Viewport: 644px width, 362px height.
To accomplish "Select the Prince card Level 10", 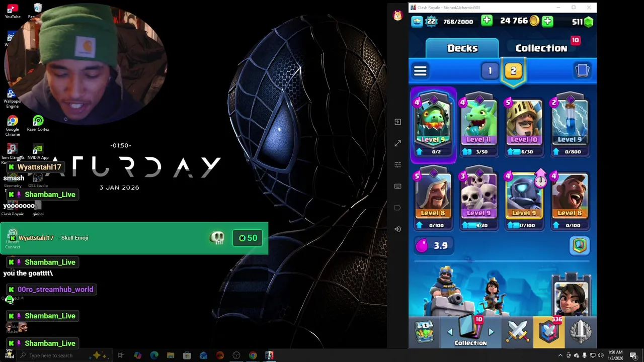I will [524, 125].
